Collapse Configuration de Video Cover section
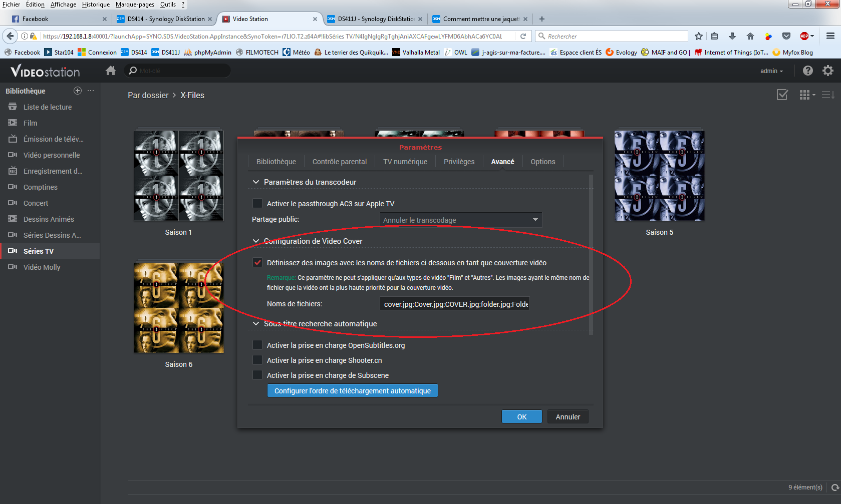The image size is (841, 504). pyautogui.click(x=256, y=241)
